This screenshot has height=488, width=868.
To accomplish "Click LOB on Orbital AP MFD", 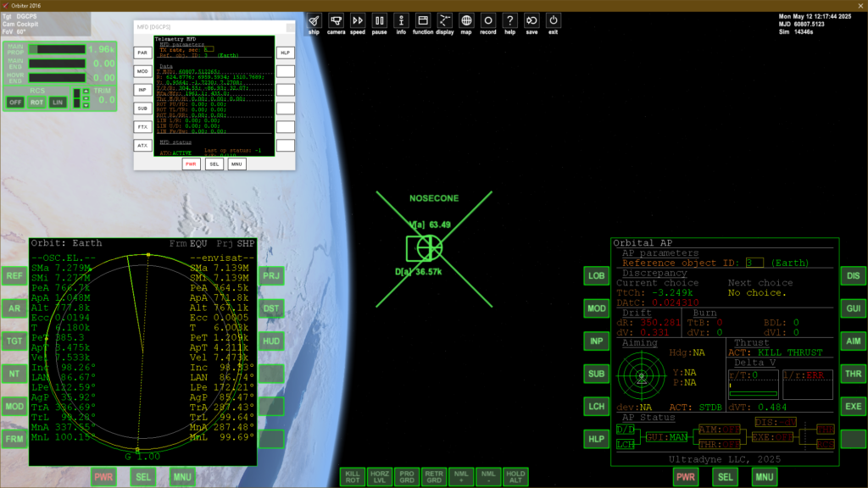I will point(596,275).
